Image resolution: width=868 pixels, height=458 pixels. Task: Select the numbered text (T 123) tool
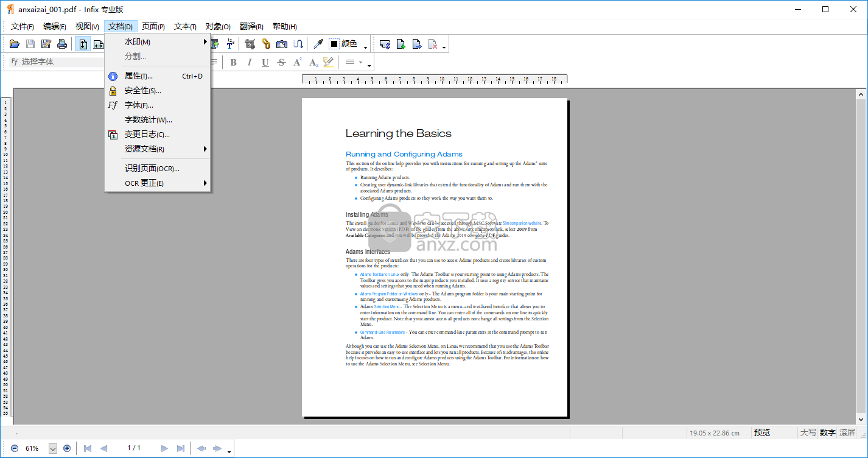(231, 44)
